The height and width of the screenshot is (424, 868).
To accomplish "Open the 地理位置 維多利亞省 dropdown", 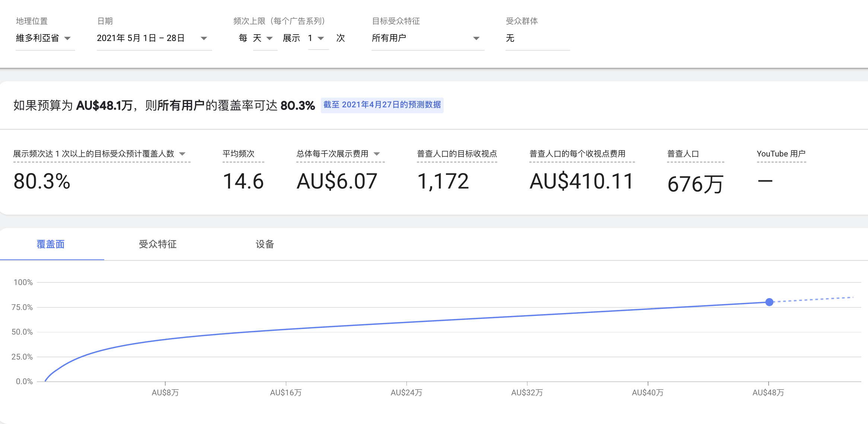I will click(x=45, y=38).
